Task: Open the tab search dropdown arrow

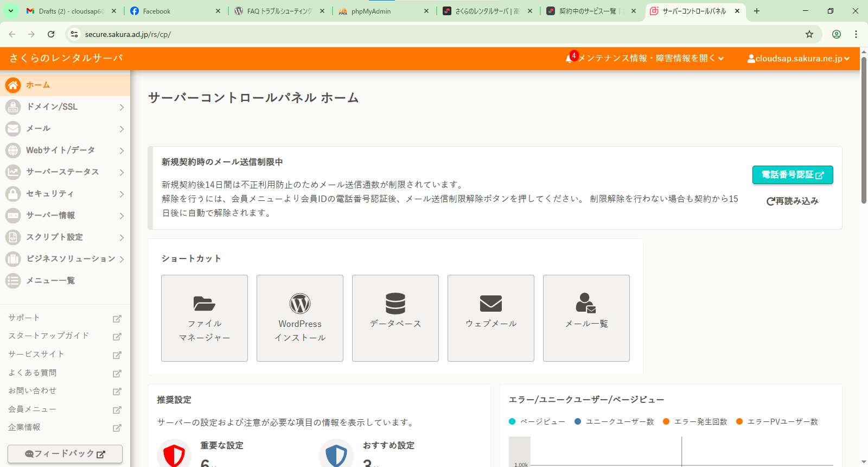Action: click(11, 11)
